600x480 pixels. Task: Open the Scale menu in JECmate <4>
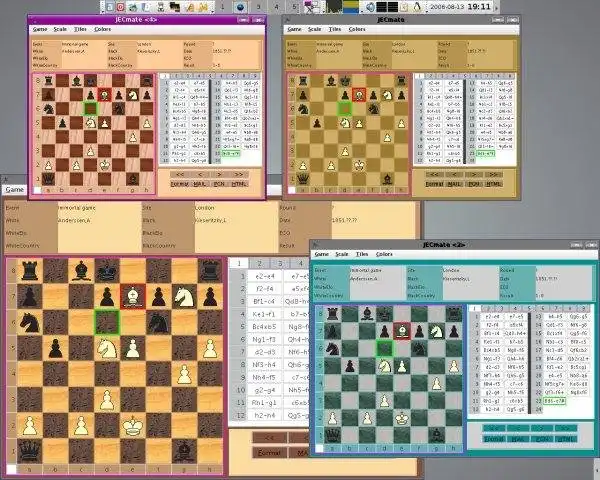click(x=60, y=29)
